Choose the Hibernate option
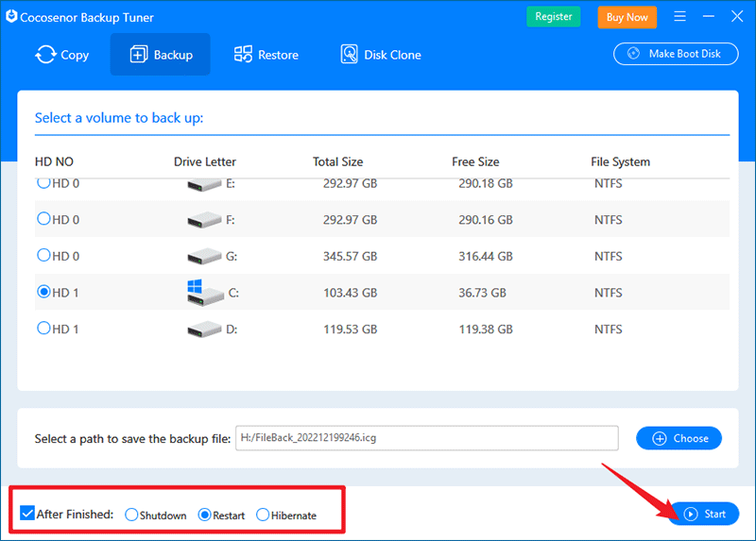Image resolution: width=756 pixels, height=541 pixels. 263,515
